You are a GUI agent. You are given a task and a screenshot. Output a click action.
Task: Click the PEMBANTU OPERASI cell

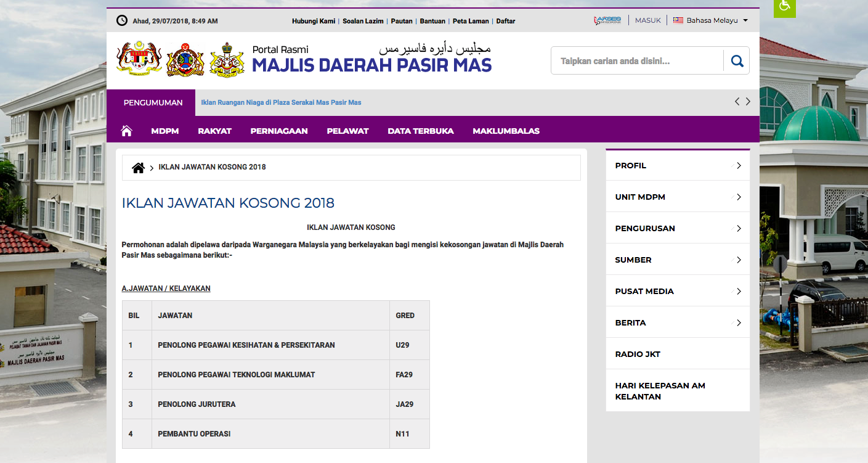[x=270, y=434]
